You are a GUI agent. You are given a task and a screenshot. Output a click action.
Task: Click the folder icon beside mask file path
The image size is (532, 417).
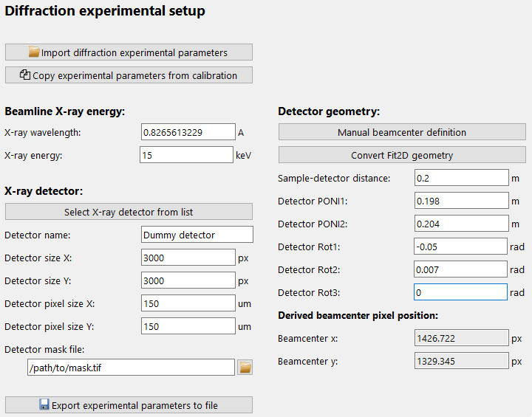pyautogui.click(x=245, y=367)
